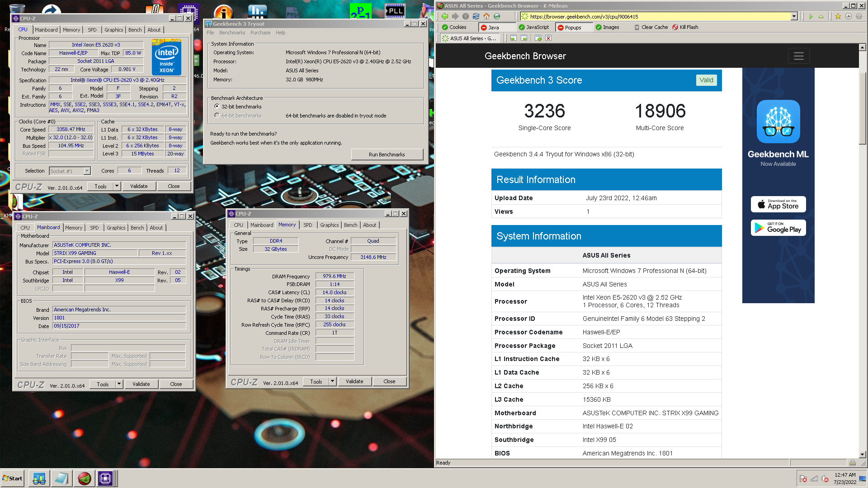Close current tab red X icon

pyautogui.click(x=548, y=38)
